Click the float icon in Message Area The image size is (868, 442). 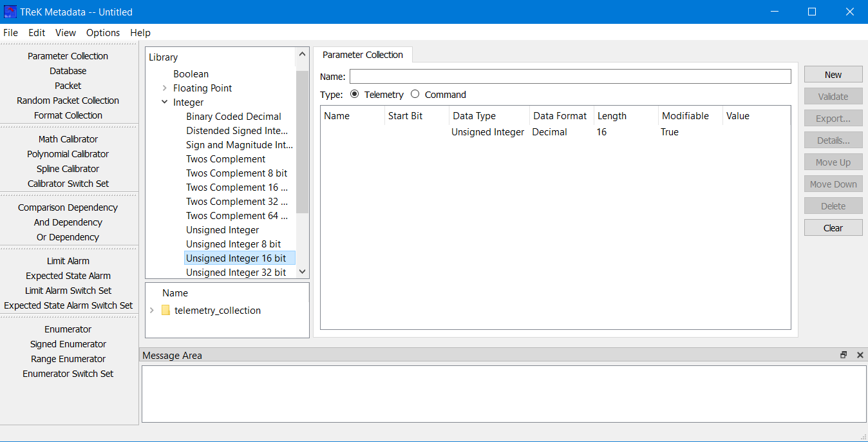click(844, 355)
